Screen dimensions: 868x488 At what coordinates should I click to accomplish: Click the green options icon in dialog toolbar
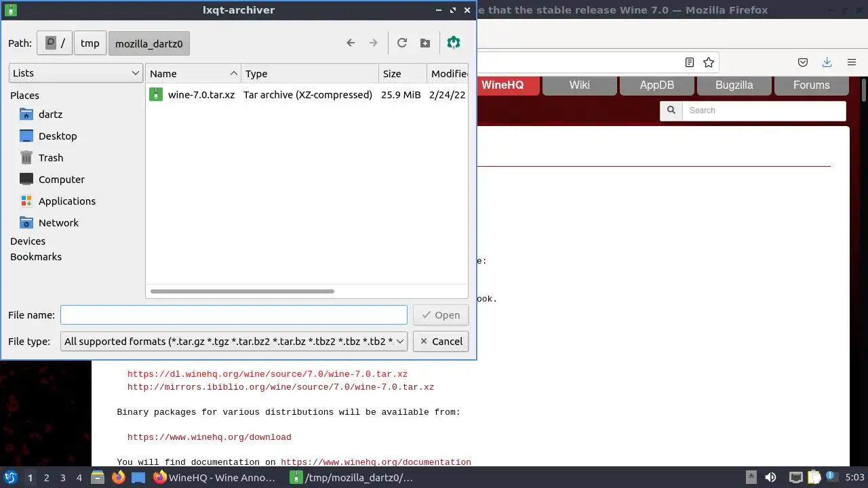pos(454,43)
